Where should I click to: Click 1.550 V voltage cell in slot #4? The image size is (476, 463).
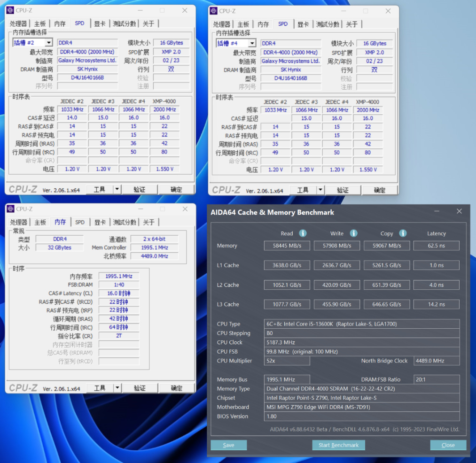[x=368, y=170]
